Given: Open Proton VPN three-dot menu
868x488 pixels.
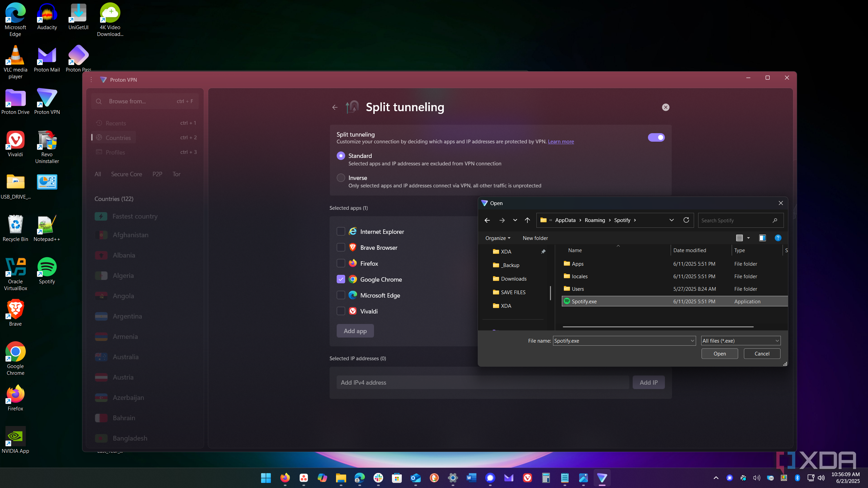Looking at the screenshot, I should pos(91,80).
